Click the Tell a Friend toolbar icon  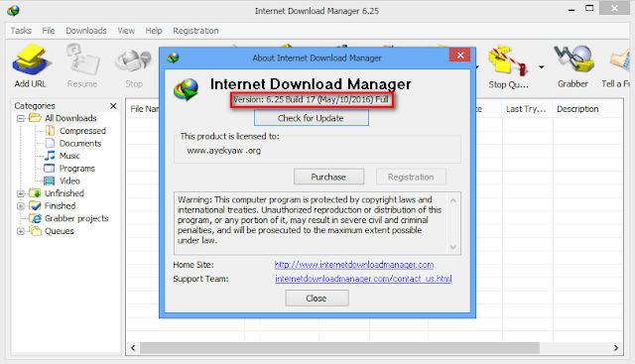pos(619,61)
